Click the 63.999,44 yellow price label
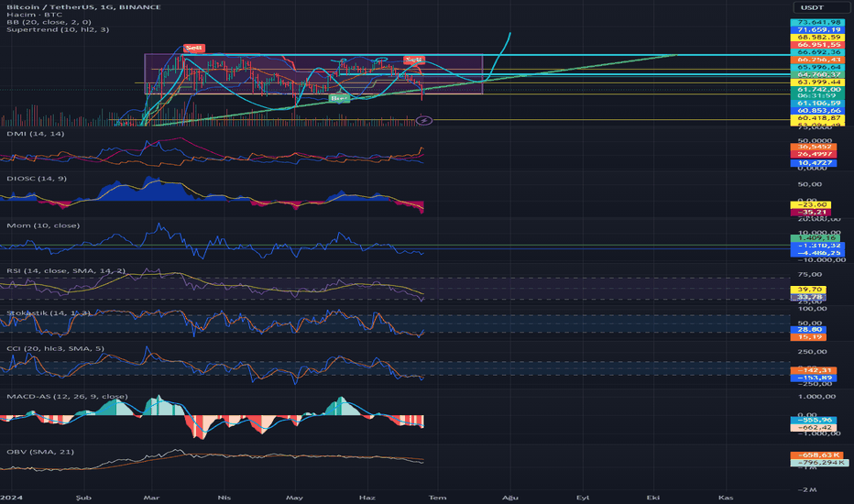Image resolution: width=854 pixels, height=504 pixels. pos(817,82)
